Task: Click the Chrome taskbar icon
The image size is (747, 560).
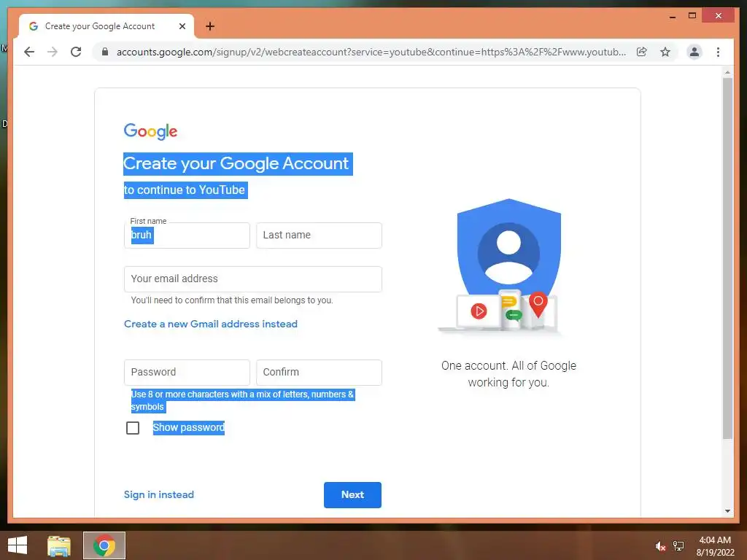Action: pos(104,545)
